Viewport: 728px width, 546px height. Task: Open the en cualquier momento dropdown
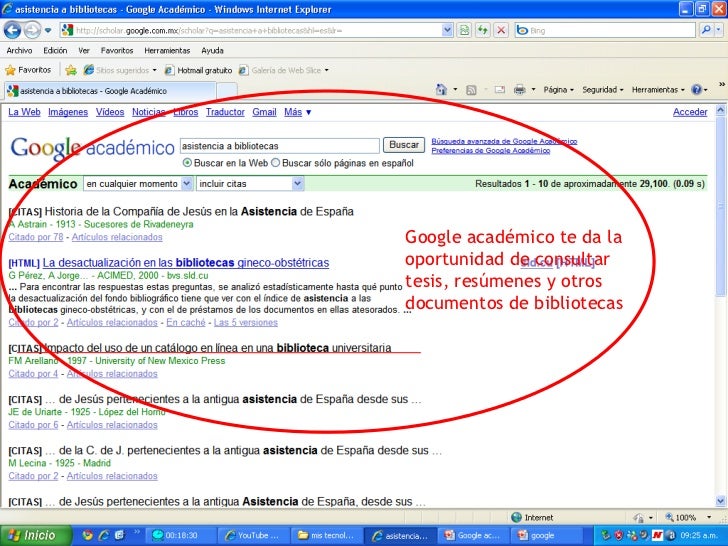click(x=137, y=184)
